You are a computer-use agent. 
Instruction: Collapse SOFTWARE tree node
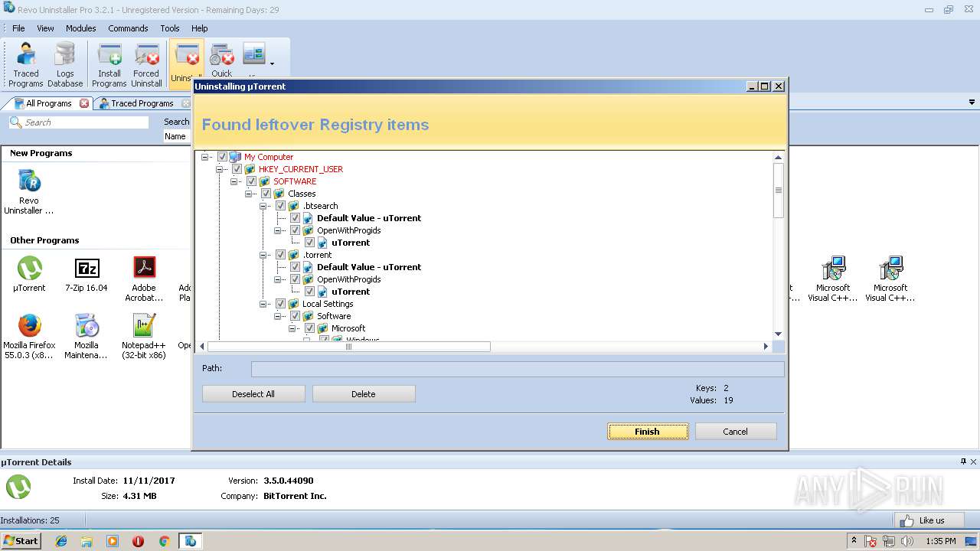point(234,181)
